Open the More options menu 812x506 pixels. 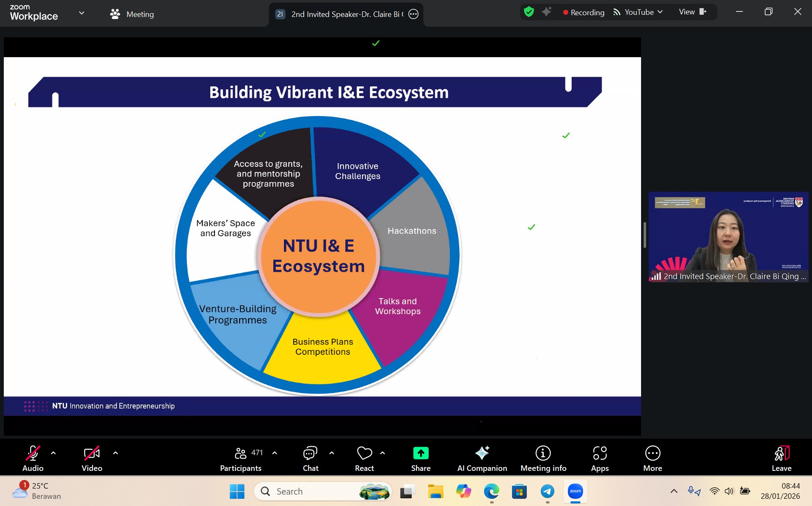(x=652, y=458)
